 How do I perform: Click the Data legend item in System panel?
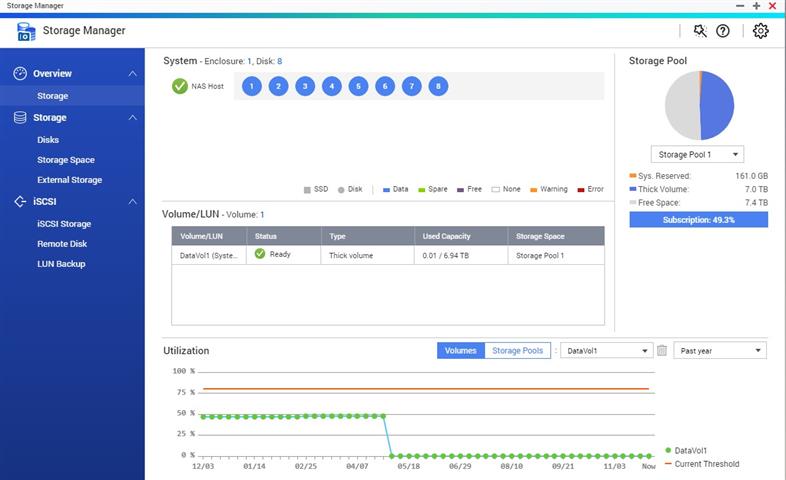click(396, 189)
